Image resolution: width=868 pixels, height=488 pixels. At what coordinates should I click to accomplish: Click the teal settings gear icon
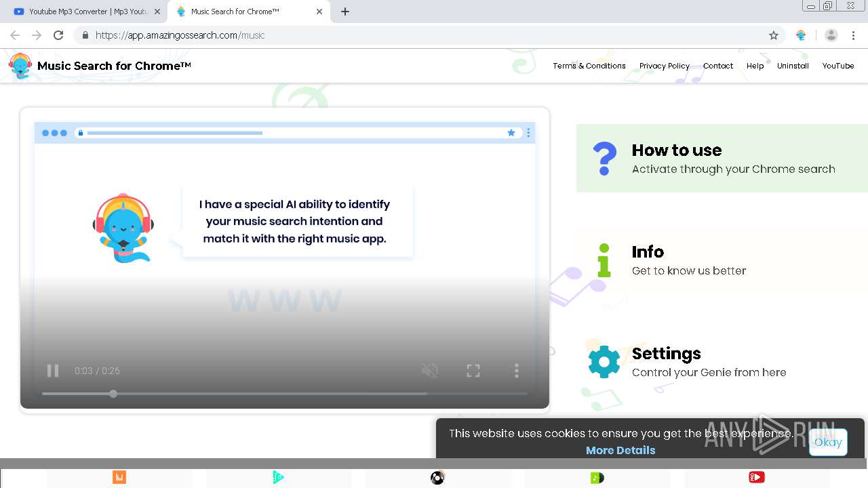click(x=604, y=361)
